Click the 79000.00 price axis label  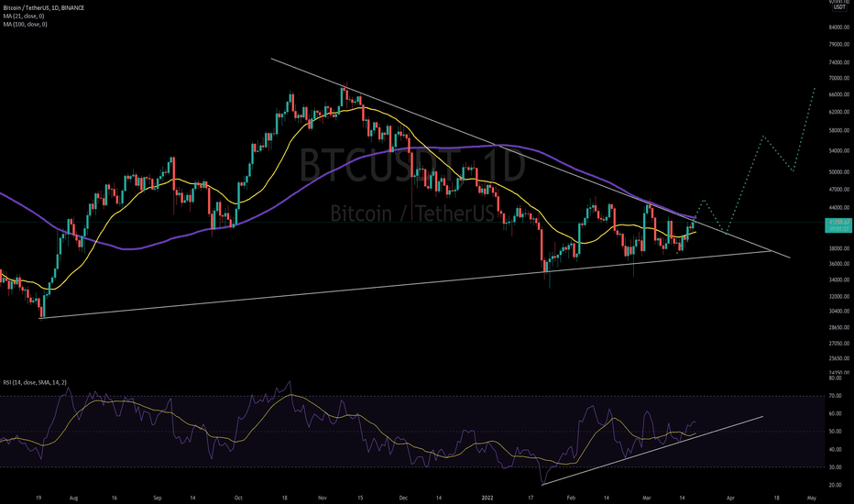pos(838,44)
